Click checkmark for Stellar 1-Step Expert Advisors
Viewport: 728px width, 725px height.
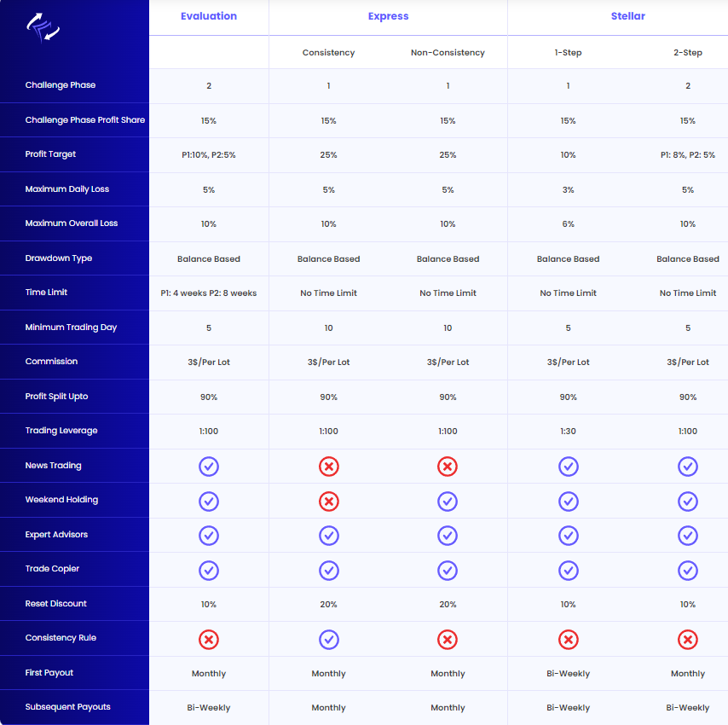(569, 536)
